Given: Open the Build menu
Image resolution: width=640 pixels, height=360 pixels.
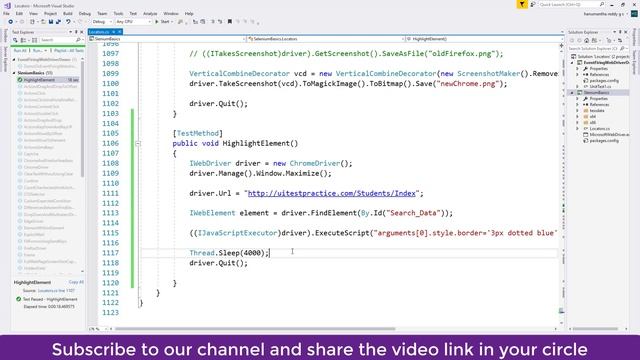Looking at the screenshot, I should [x=68, y=13].
